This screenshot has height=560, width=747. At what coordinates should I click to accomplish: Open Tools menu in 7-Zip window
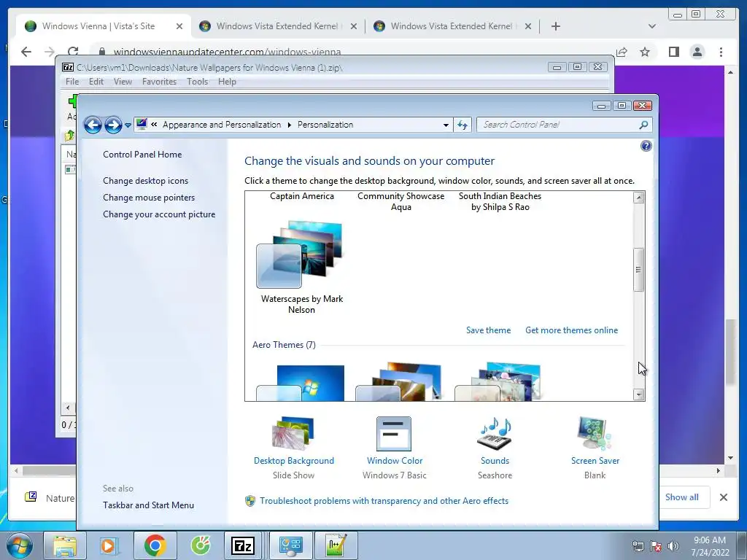pyautogui.click(x=197, y=82)
